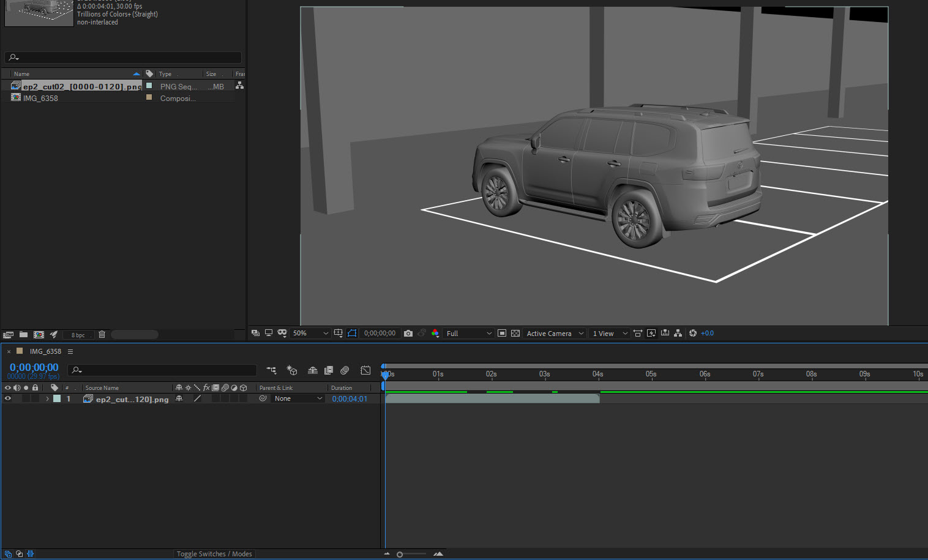Expand layer 1 properties triangle
Viewport: 928px width, 560px height.
pyautogui.click(x=47, y=399)
